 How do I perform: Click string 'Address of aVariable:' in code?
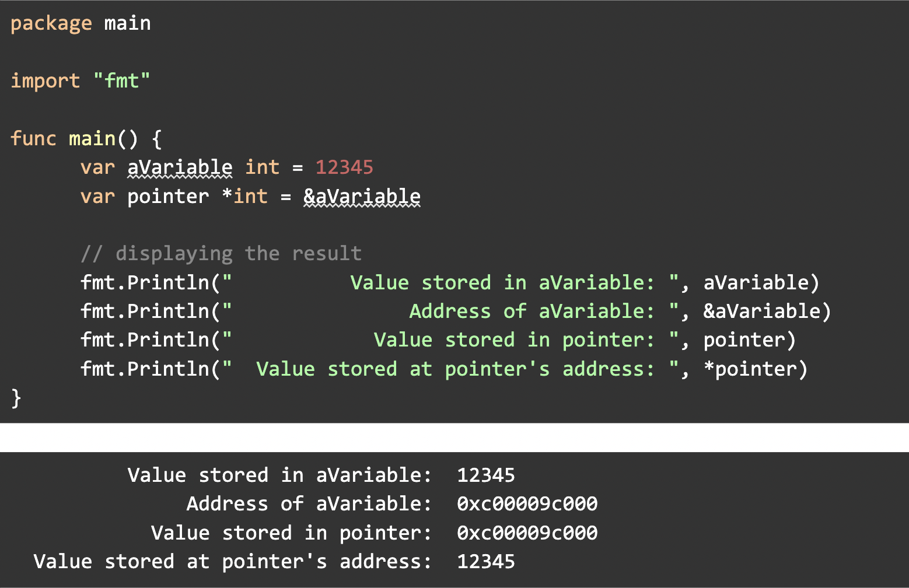[x=532, y=311]
